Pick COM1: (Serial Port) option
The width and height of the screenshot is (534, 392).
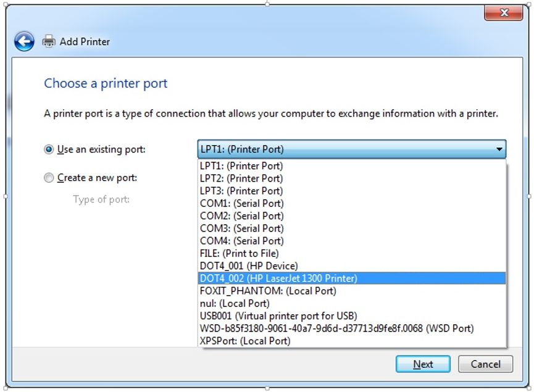(x=352, y=203)
